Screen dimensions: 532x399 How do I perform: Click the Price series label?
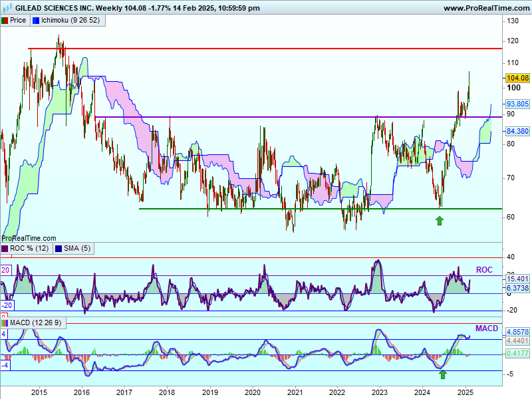tap(18, 21)
